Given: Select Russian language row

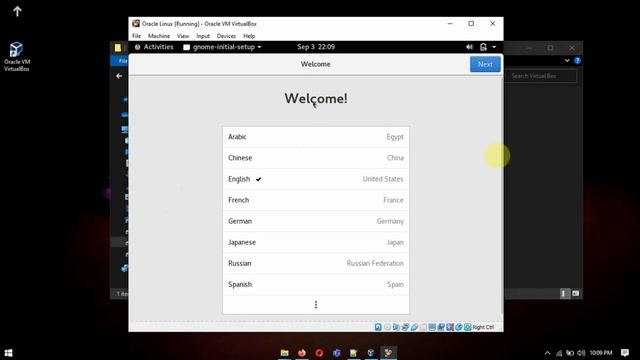Looking at the screenshot, I should pyautogui.click(x=316, y=263).
